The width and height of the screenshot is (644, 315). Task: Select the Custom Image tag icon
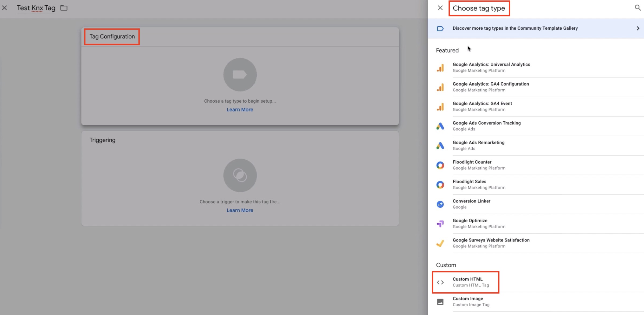tap(440, 302)
